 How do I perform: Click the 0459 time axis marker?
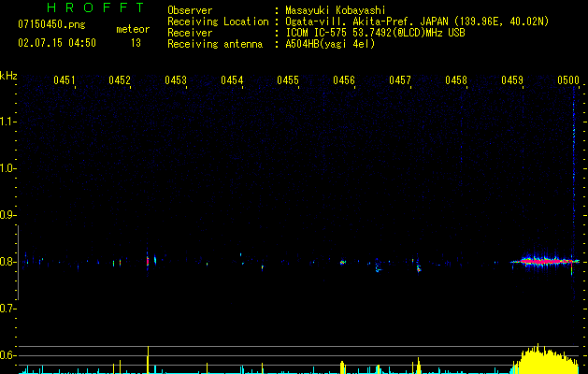coord(512,80)
